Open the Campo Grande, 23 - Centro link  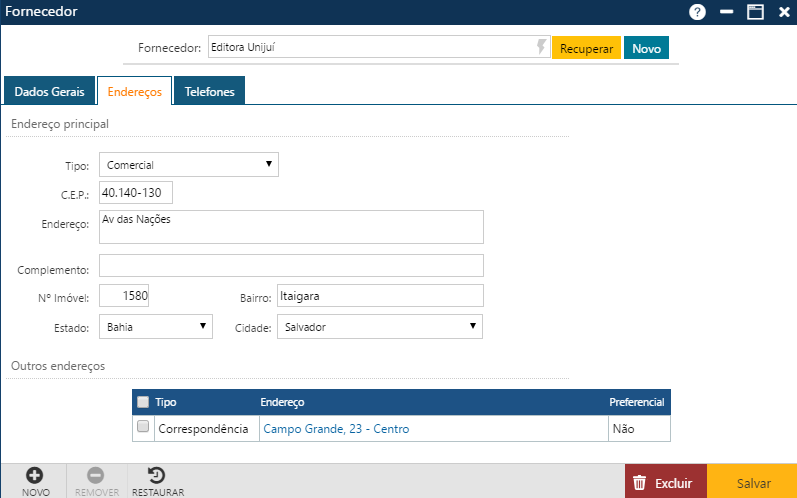click(335, 429)
